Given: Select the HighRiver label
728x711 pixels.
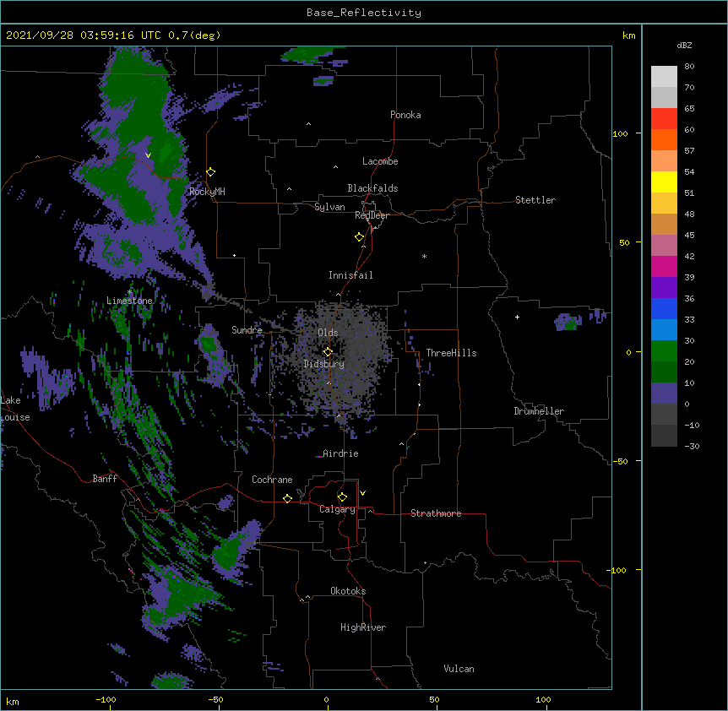Looking at the screenshot, I should [x=363, y=627].
